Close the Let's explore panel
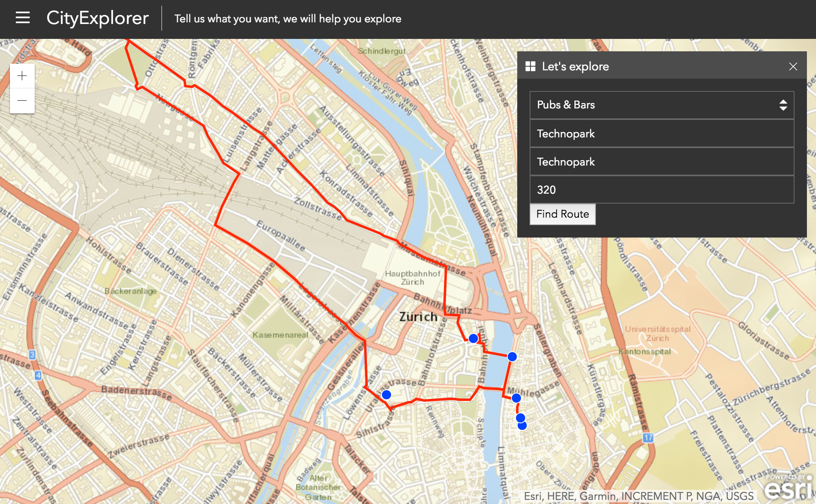 (x=793, y=67)
